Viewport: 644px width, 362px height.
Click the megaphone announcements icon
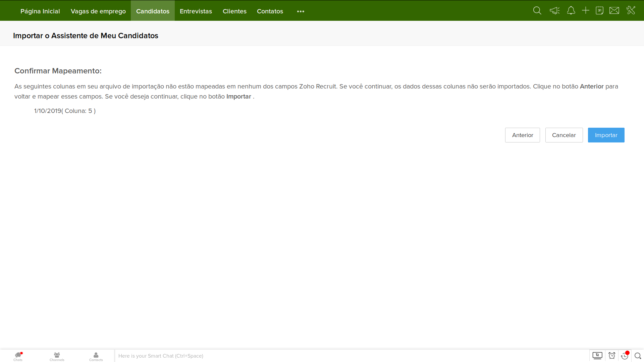[x=554, y=11]
